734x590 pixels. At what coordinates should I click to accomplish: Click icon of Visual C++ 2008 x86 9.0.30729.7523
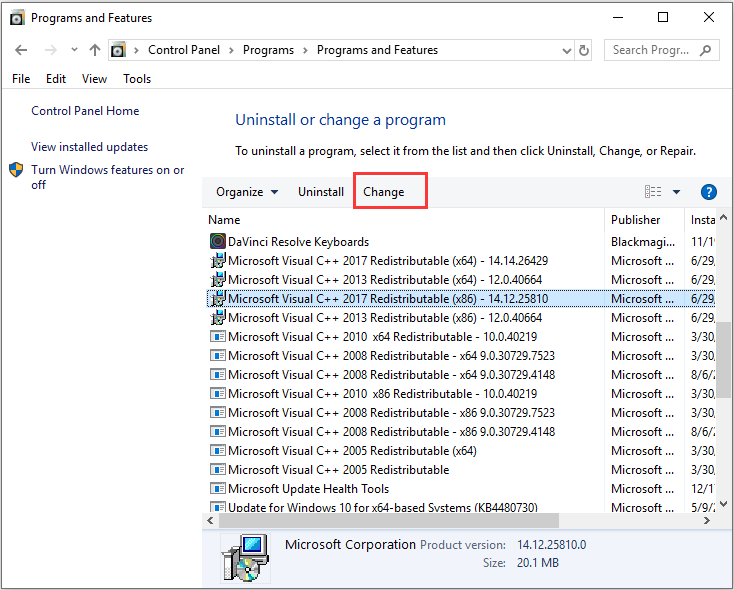click(x=218, y=413)
